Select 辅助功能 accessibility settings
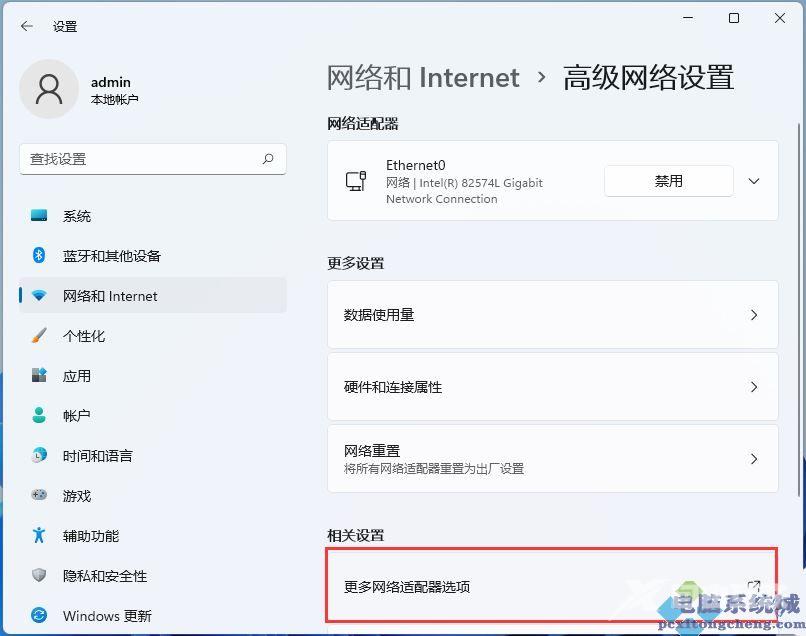Screen dimensions: 806x636 (90, 536)
